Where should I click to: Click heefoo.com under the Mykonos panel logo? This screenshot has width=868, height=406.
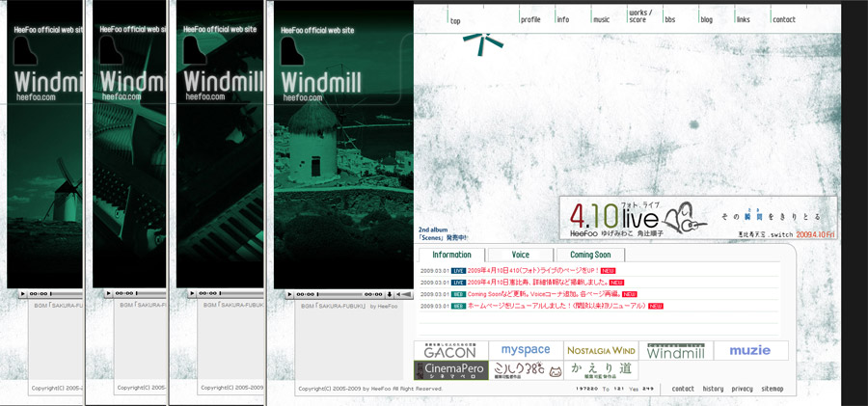(302, 98)
